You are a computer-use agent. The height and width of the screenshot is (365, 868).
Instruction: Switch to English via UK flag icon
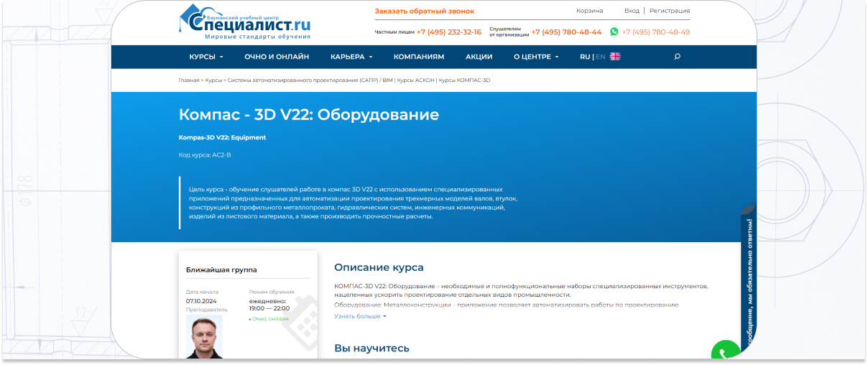pyautogui.click(x=615, y=57)
